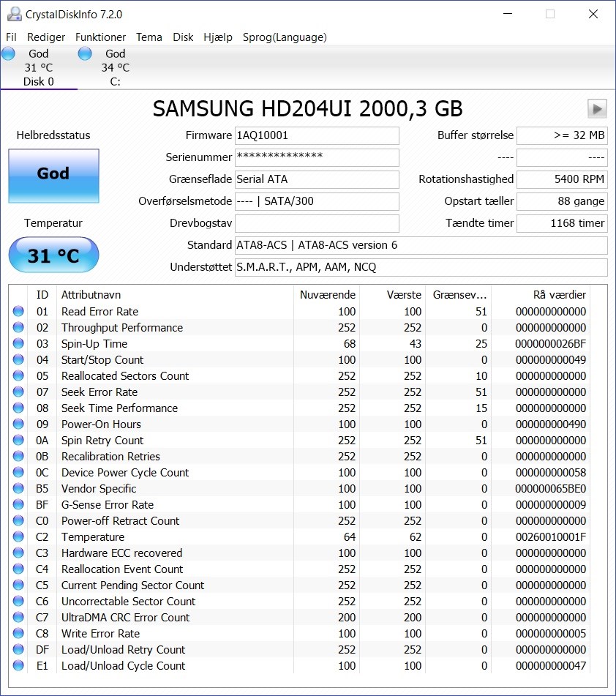Click the Opstart tæller 88 gange field
Viewport: 616px width, 696px height.
tap(562, 201)
